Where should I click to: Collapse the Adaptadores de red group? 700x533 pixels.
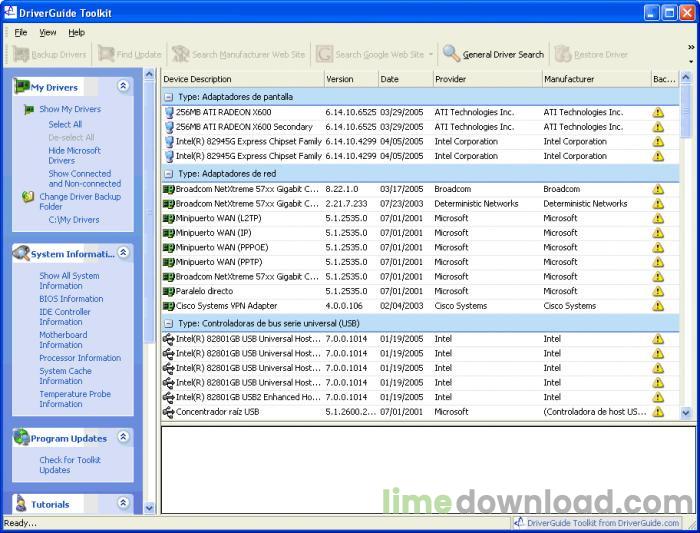(169, 174)
